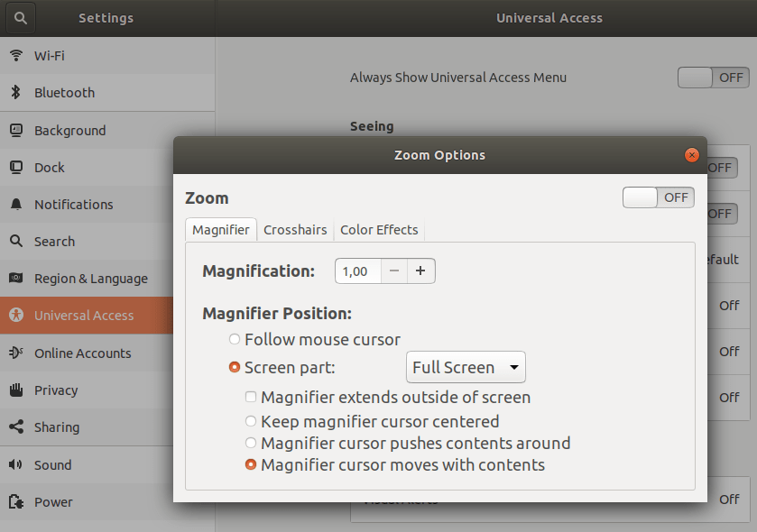Click the Magnification value field
This screenshot has height=532, width=757.
357,271
